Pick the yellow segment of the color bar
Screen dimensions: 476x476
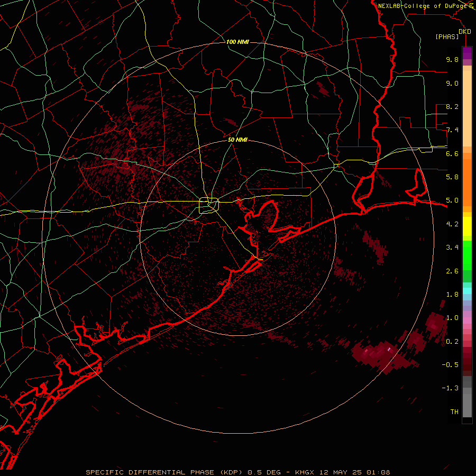coord(467,226)
